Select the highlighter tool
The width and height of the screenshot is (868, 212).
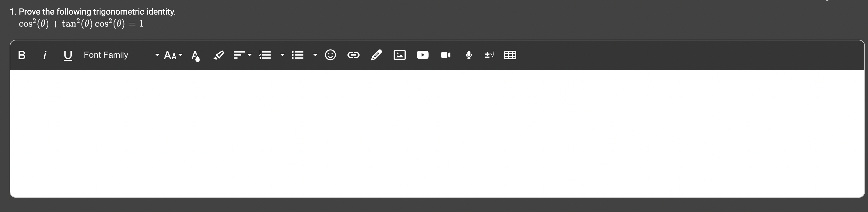[219, 55]
